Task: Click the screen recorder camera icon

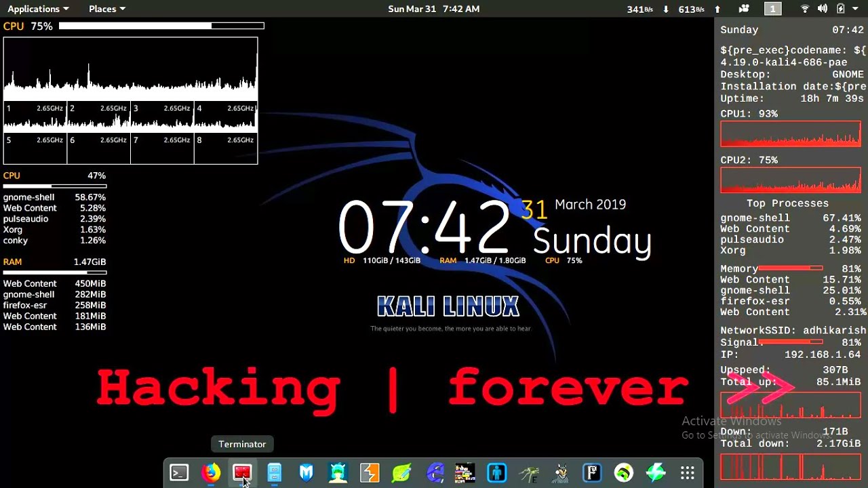Action: [744, 9]
